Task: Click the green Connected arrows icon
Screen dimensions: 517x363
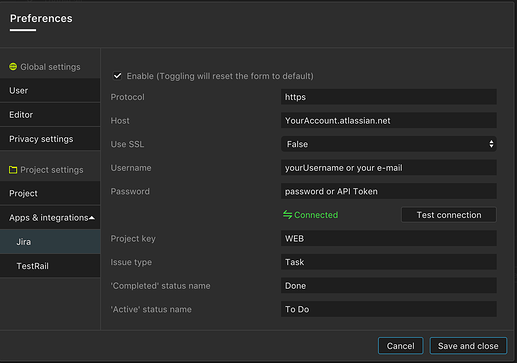Action: tap(287, 215)
